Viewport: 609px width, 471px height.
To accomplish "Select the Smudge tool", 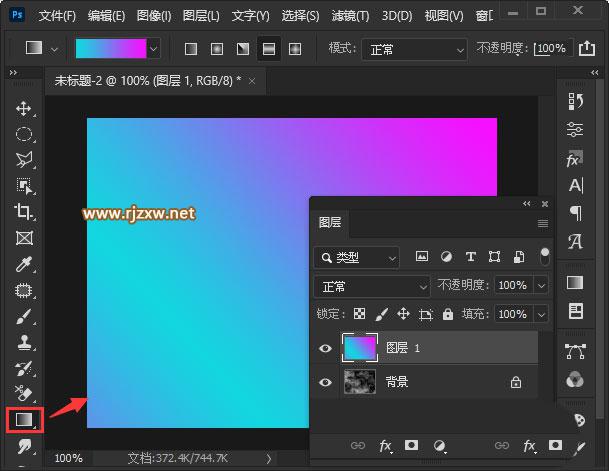I will tap(24, 447).
